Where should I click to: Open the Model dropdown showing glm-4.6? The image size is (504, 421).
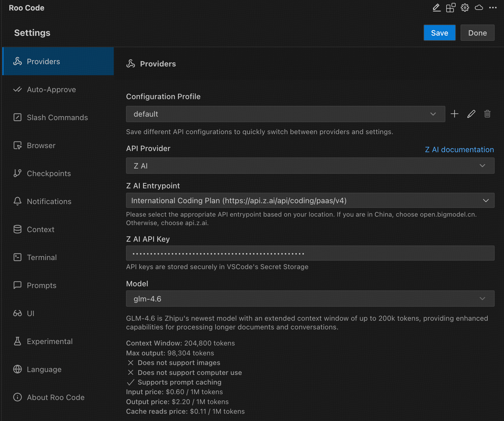click(310, 299)
